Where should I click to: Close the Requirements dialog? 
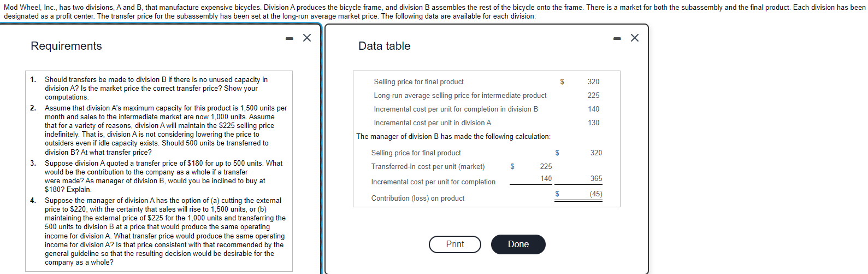pyautogui.click(x=307, y=38)
